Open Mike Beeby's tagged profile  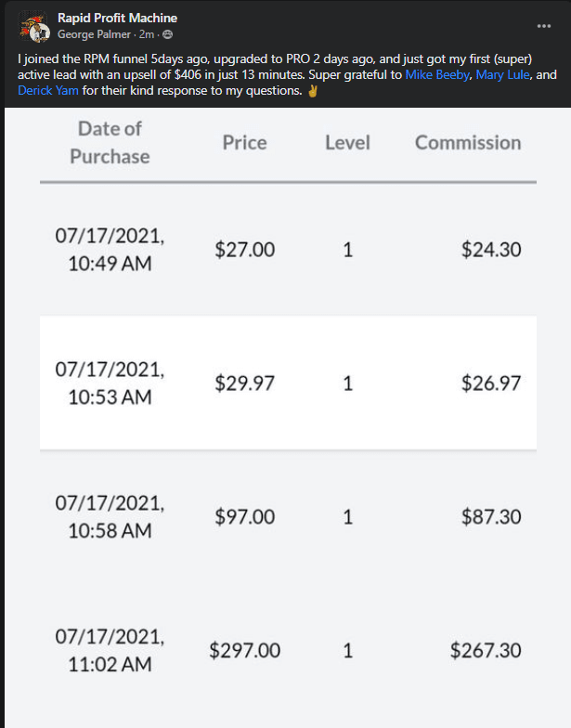(436, 74)
